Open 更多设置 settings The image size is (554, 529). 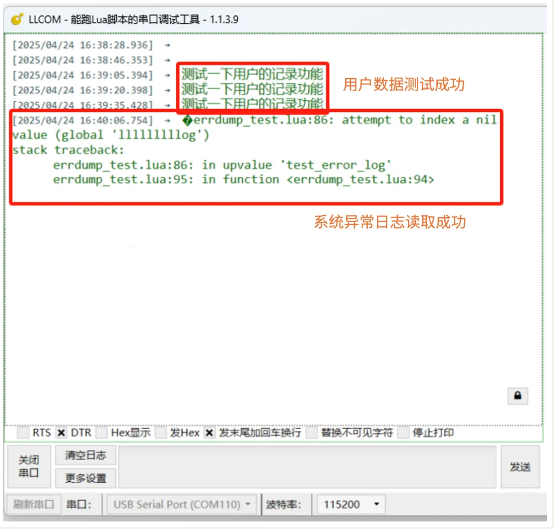pos(86,478)
